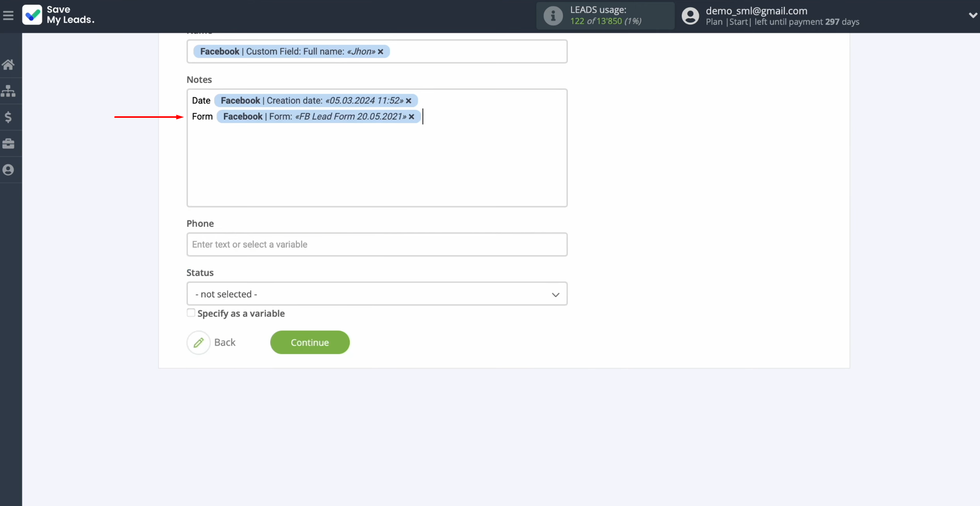Screen dimensions: 980x506
Task: Click the 'Date' text in Notes
Action: [201, 101]
